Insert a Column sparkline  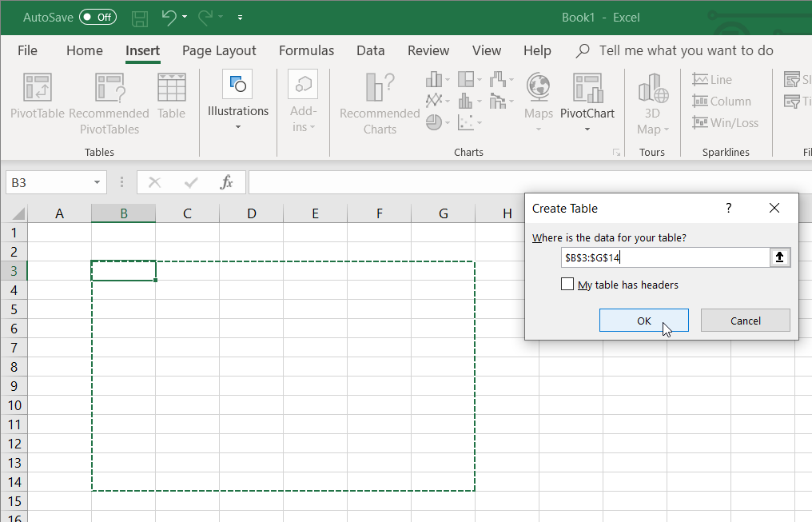click(722, 101)
